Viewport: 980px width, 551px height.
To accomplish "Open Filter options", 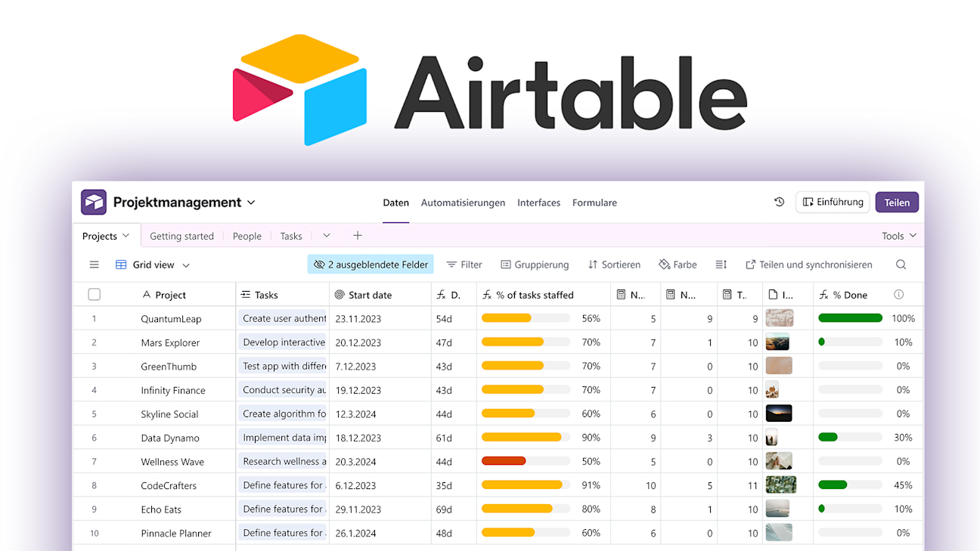I will point(464,265).
